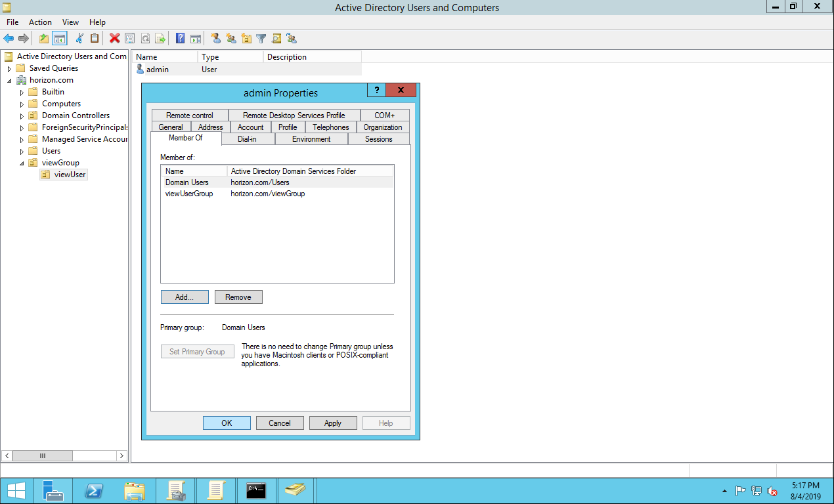
Task: Select viewUserGroup in Member of list
Action: (189, 194)
